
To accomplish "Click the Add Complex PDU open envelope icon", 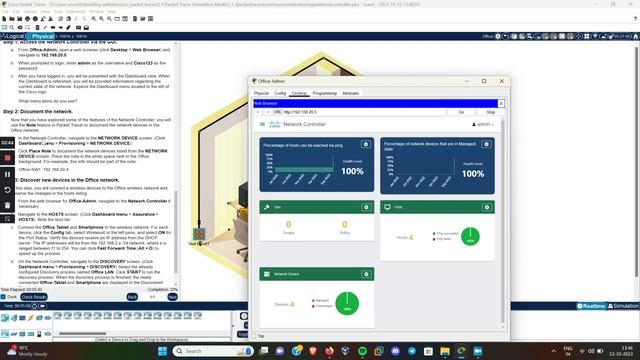I will tap(86, 28).
